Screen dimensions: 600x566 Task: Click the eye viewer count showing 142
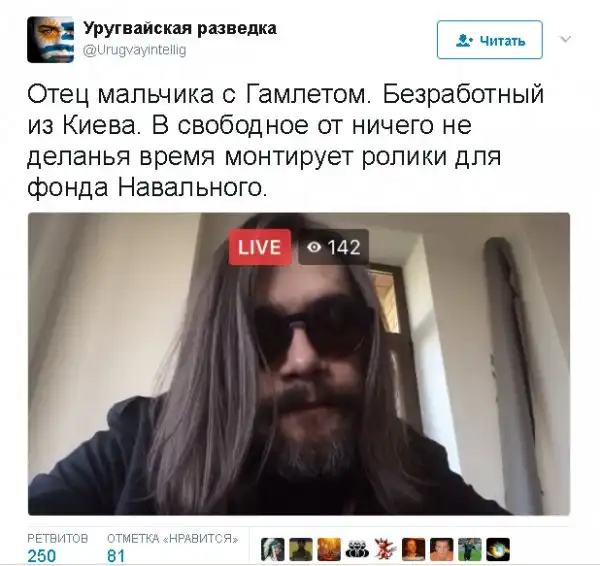[x=333, y=247]
